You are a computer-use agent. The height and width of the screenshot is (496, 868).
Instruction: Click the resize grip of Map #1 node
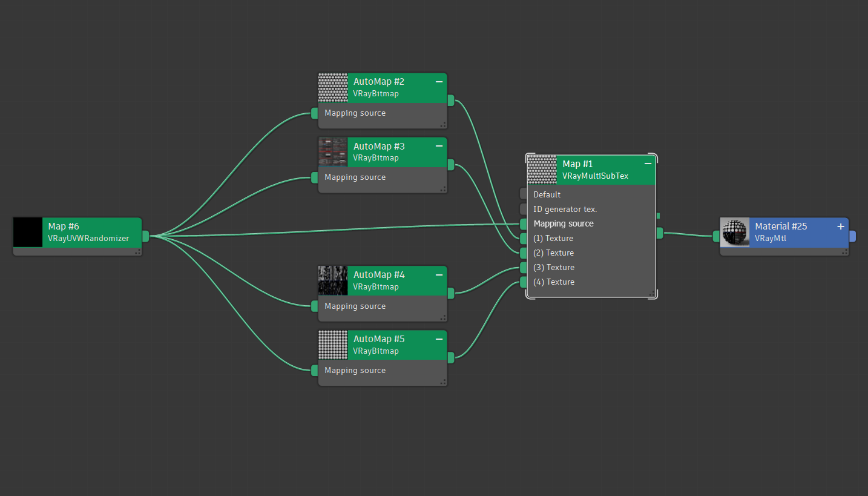coord(652,294)
